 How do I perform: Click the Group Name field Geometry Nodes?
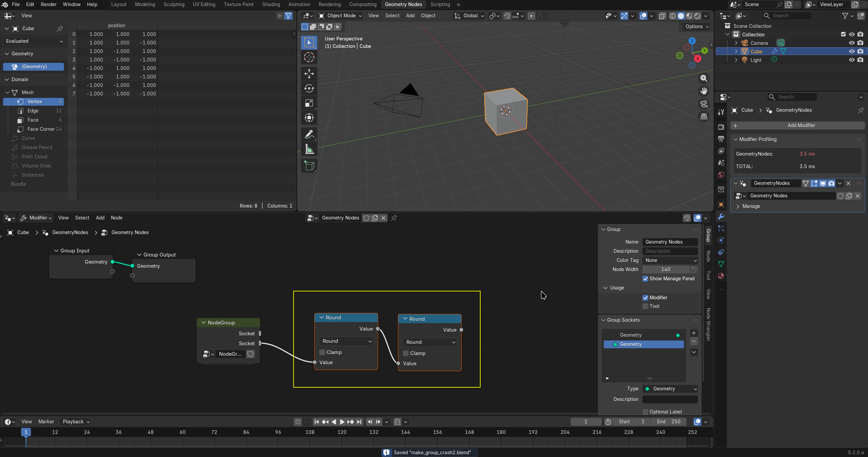pos(670,242)
